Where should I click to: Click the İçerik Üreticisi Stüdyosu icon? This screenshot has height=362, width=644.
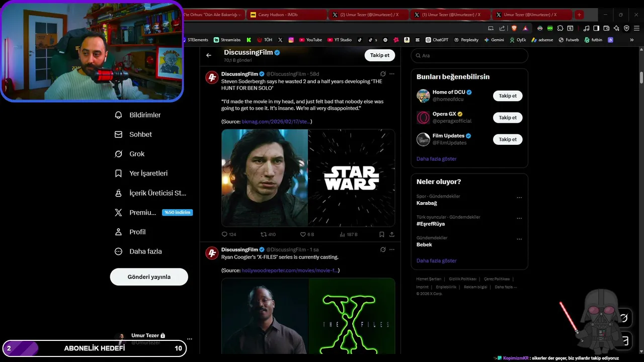(x=118, y=193)
